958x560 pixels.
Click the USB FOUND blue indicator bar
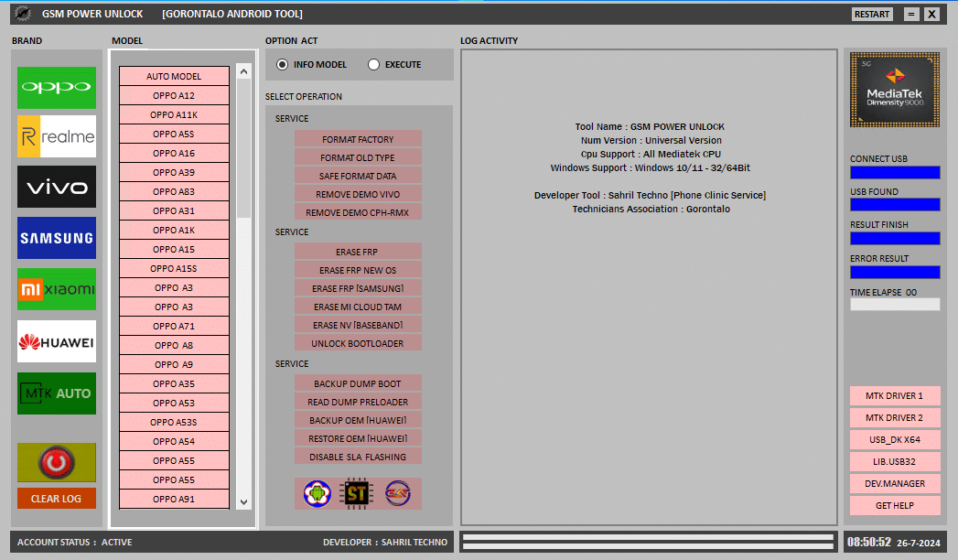click(x=895, y=205)
